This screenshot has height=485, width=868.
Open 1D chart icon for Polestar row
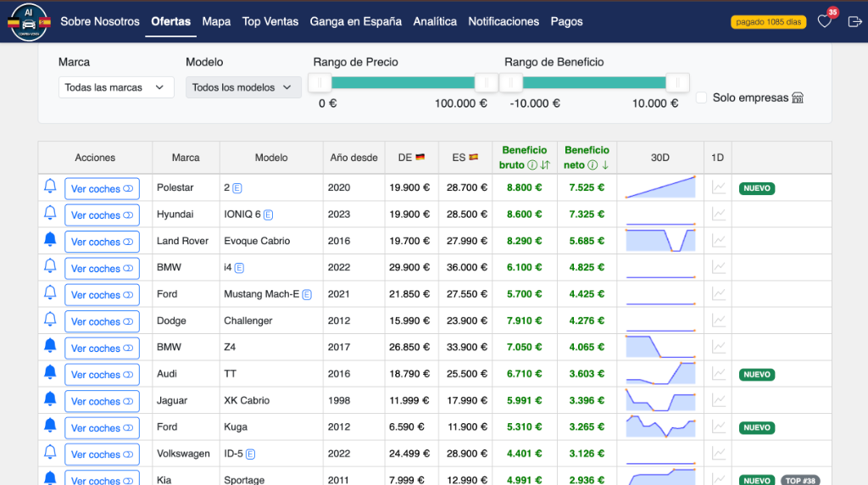pos(718,187)
